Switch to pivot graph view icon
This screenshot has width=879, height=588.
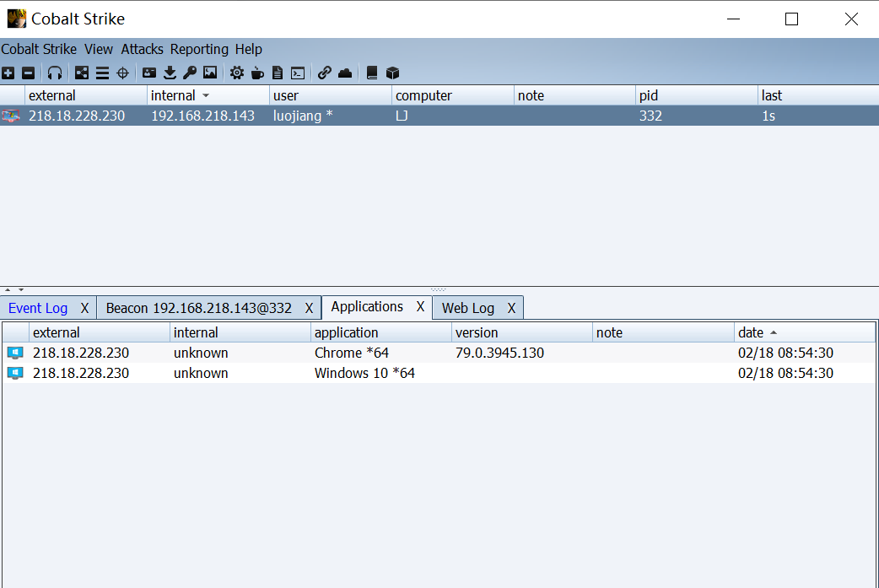82,73
